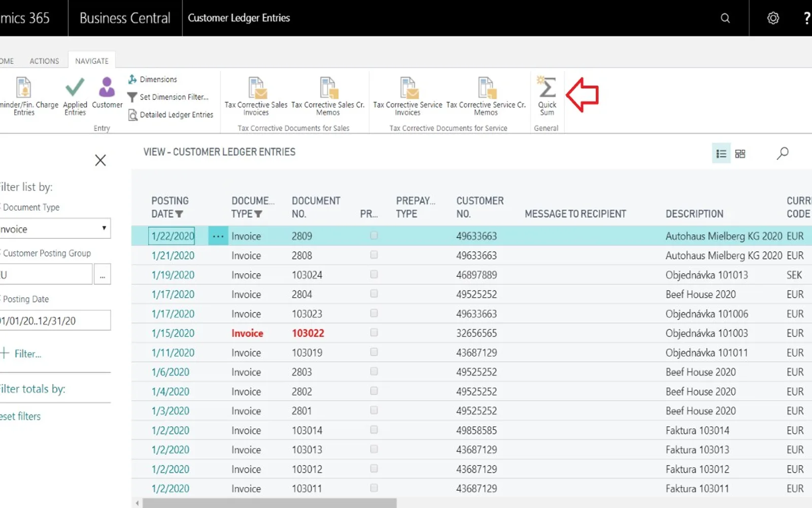Click Customer Ledger Entries page title
This screenshot has width=812, height=508.
[239, 18]
